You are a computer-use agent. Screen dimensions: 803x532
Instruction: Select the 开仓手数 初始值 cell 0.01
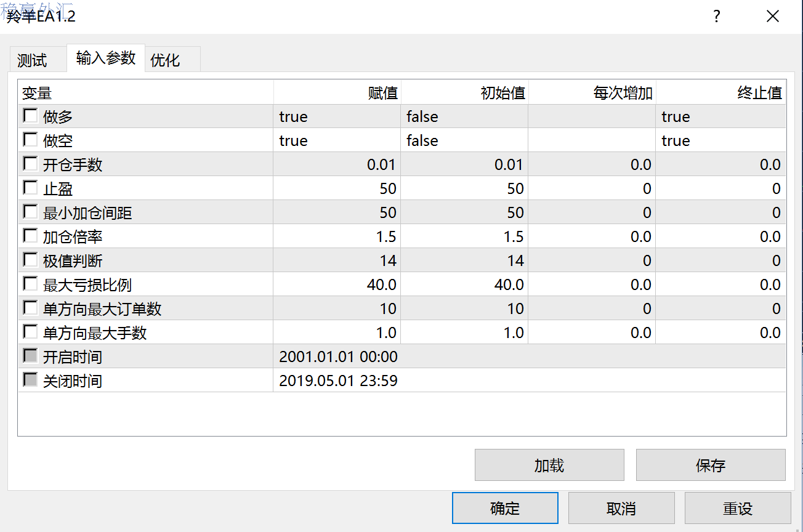click(465, 164)
